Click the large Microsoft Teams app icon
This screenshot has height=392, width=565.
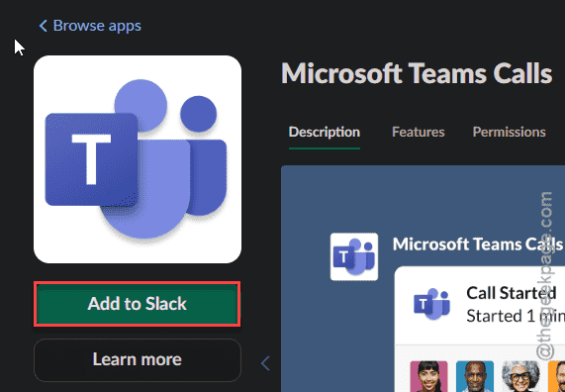pyautogui.click(x=138, y=159)
